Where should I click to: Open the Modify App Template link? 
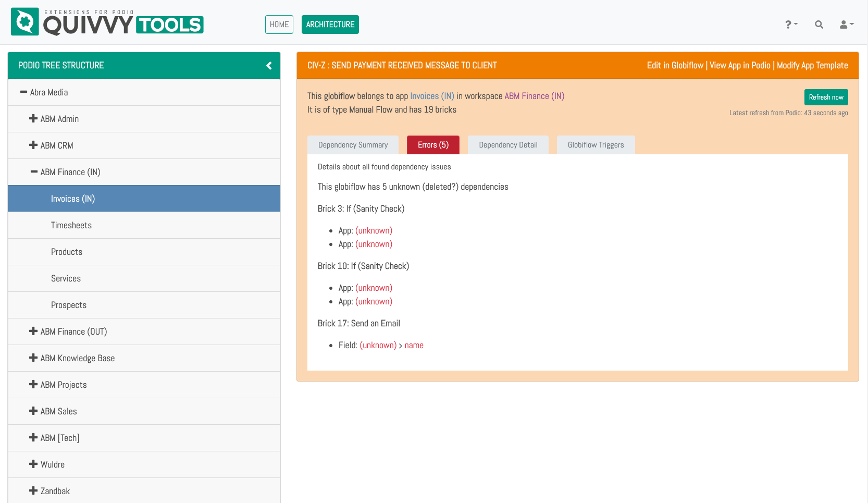(x=812, y=66)
